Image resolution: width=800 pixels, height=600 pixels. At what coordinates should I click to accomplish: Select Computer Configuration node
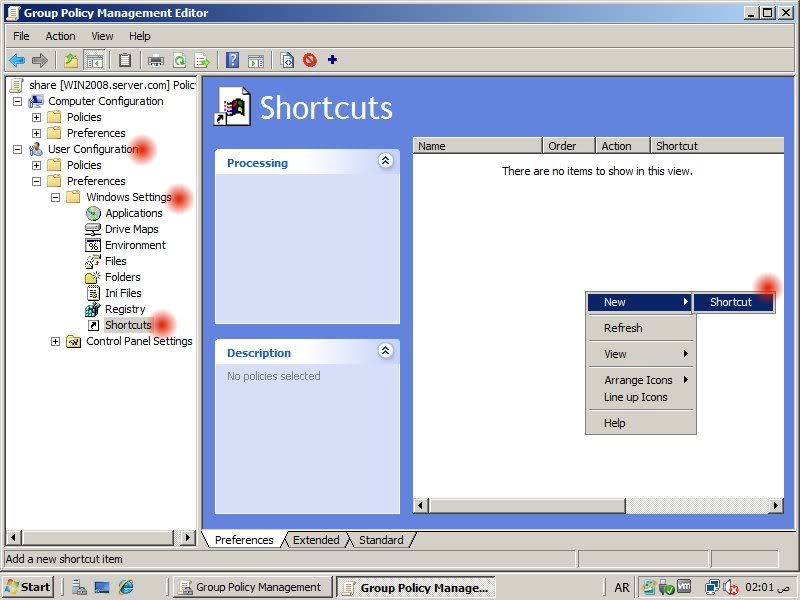click(x=106, y=101)
